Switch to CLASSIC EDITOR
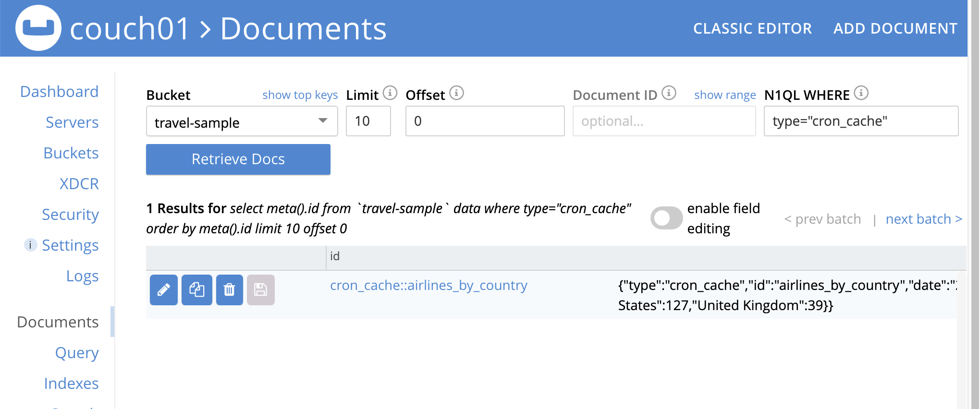This screenshot has width=980, height=409. point(752,28)
